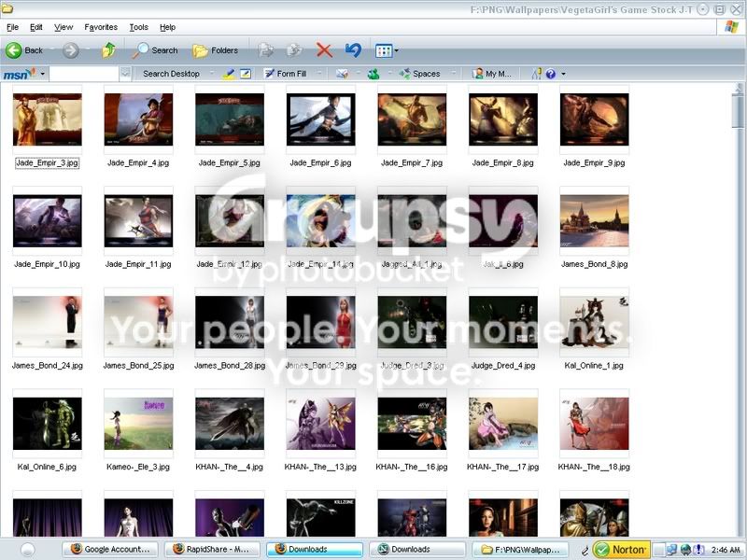747x560 pixels.
Task: Delete the selected file with red X
Action: coord(324,50)
